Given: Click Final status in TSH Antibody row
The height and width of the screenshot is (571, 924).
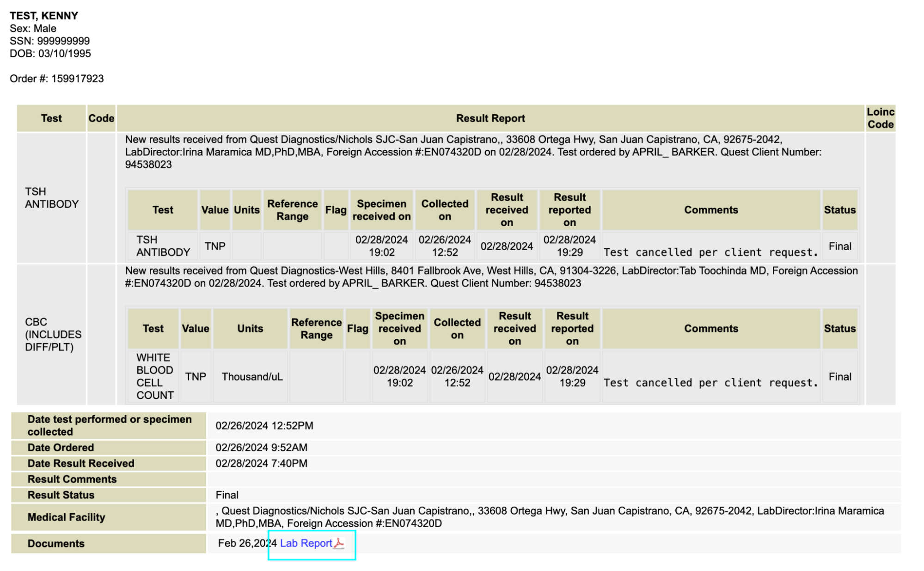Looking at the screenshot, I should click(839, 246).
